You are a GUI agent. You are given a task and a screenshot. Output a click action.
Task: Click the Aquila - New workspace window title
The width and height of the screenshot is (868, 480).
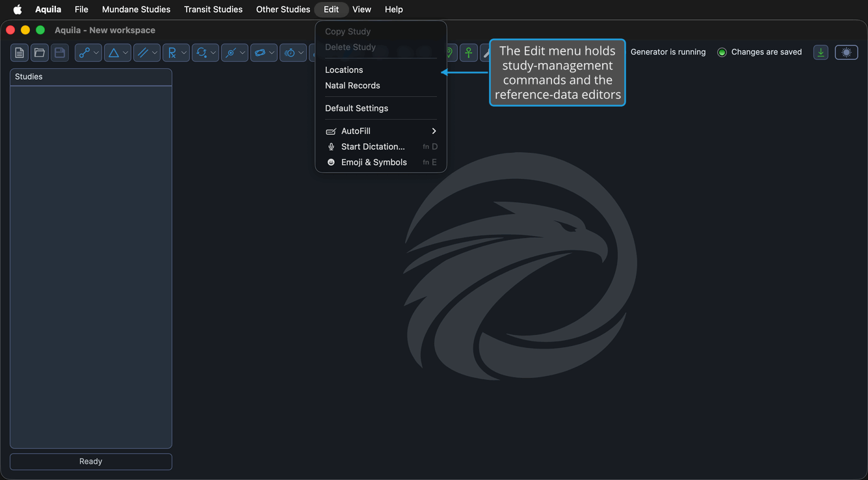point(105,30)
